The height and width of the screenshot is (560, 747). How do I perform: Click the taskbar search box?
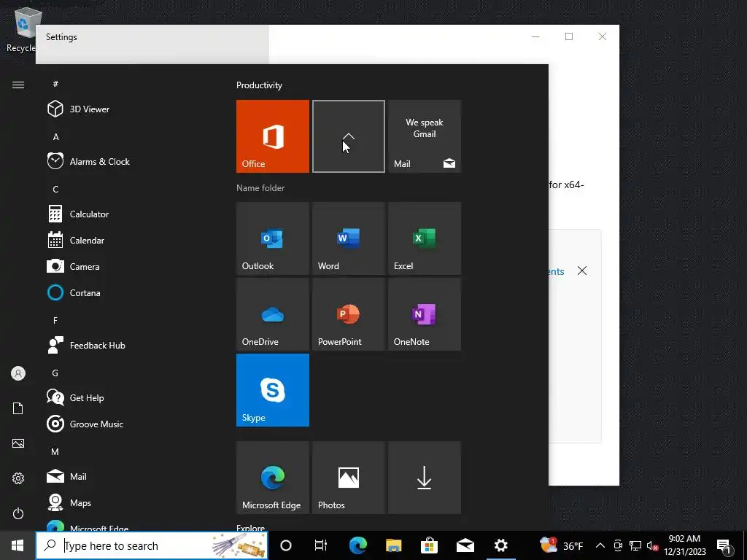click(x=152, y=545)
